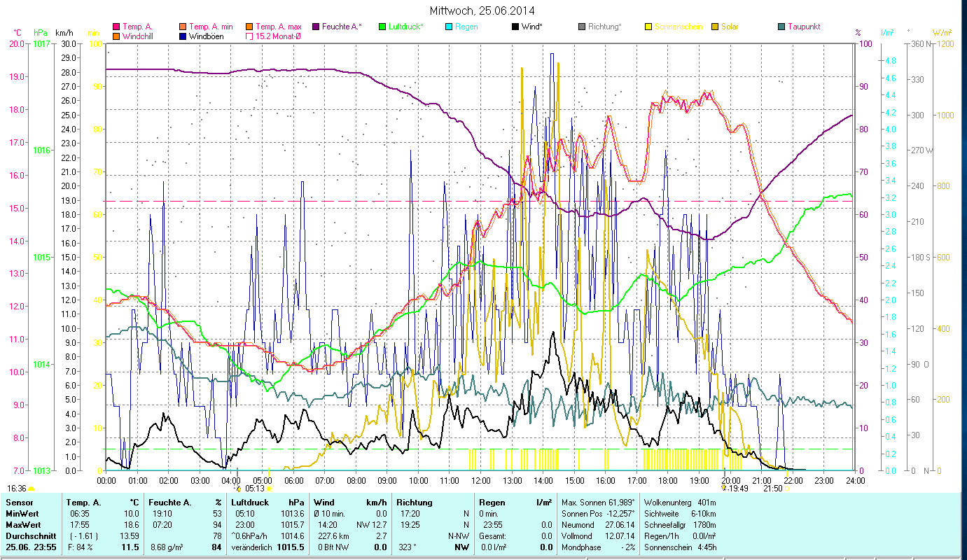Click the maximum pressure value 1015.7
The height and width of the screenshot is (560, 967).
tap(292, 525)
